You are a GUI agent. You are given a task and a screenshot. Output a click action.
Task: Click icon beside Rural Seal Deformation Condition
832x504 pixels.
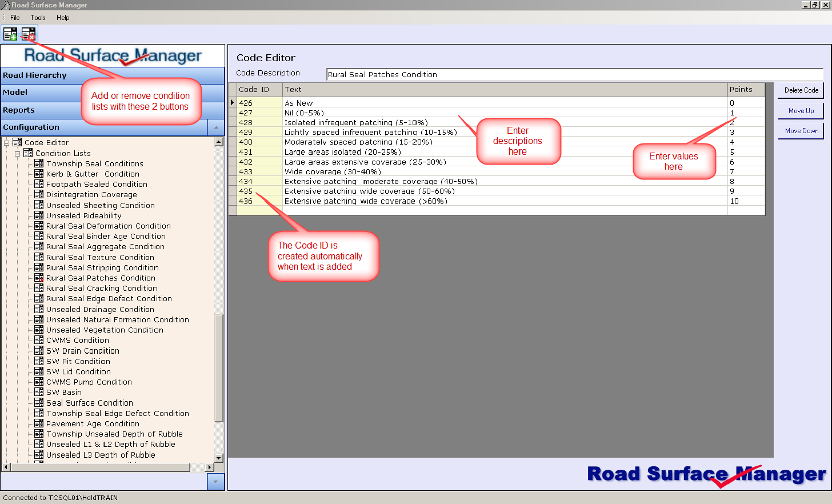click(39, 226)
